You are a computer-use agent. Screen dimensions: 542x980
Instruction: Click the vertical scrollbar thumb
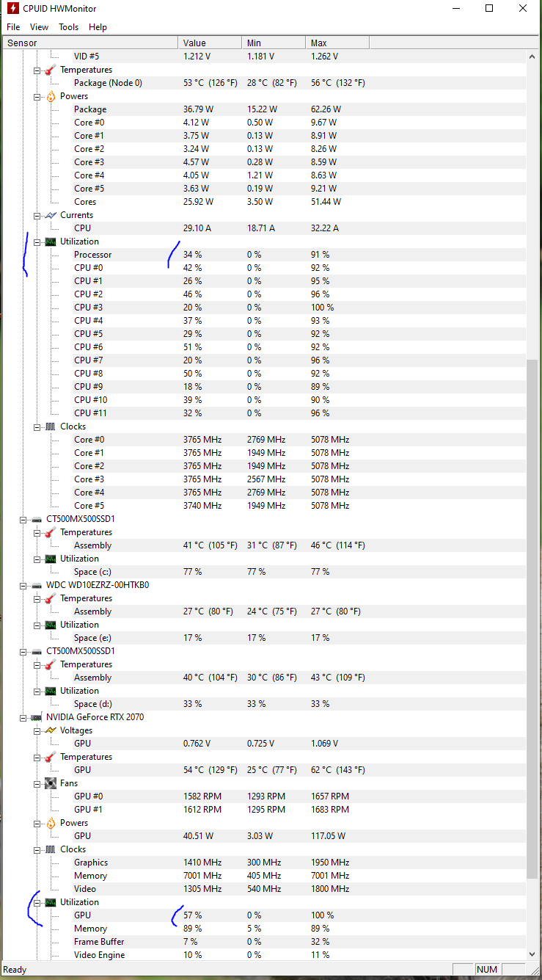[x=533, y=618]
